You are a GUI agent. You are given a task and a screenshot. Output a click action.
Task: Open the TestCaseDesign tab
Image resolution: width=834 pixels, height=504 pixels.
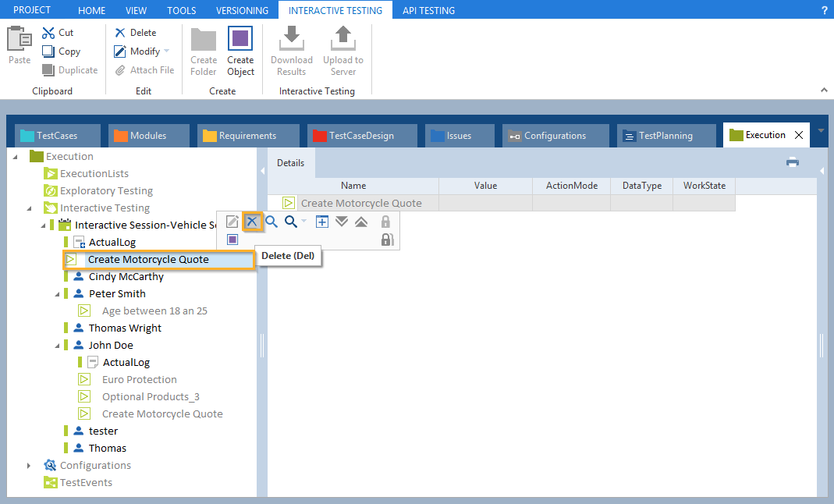[x=360, y=136]
